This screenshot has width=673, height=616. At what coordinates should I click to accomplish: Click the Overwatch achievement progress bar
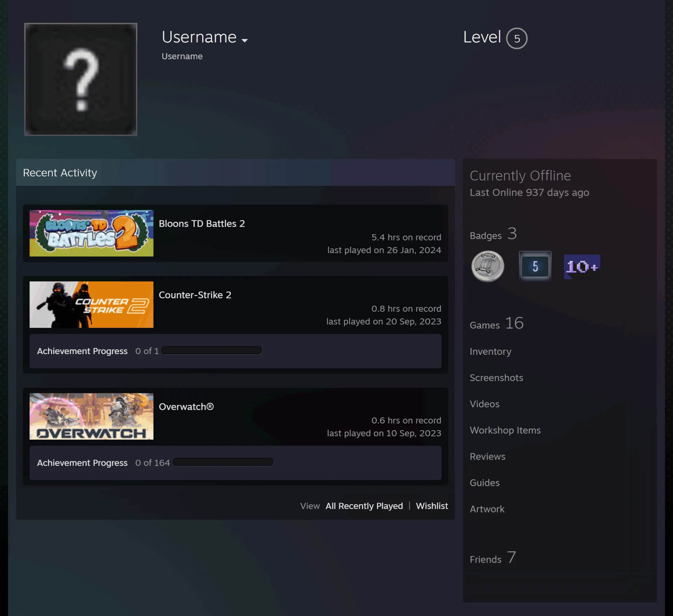223,462
